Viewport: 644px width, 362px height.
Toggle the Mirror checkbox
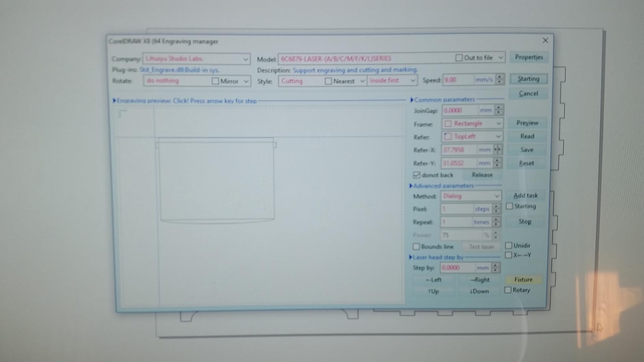[x=215, y=81]
